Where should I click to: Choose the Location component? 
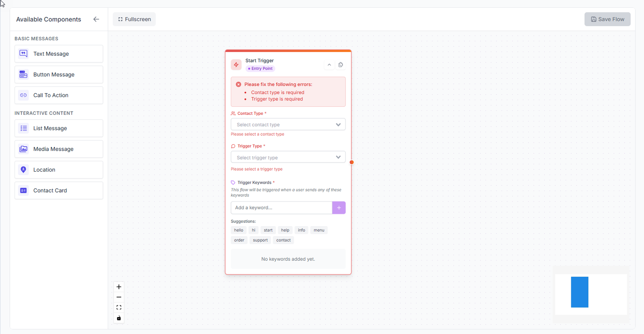[x=59, y=170]
